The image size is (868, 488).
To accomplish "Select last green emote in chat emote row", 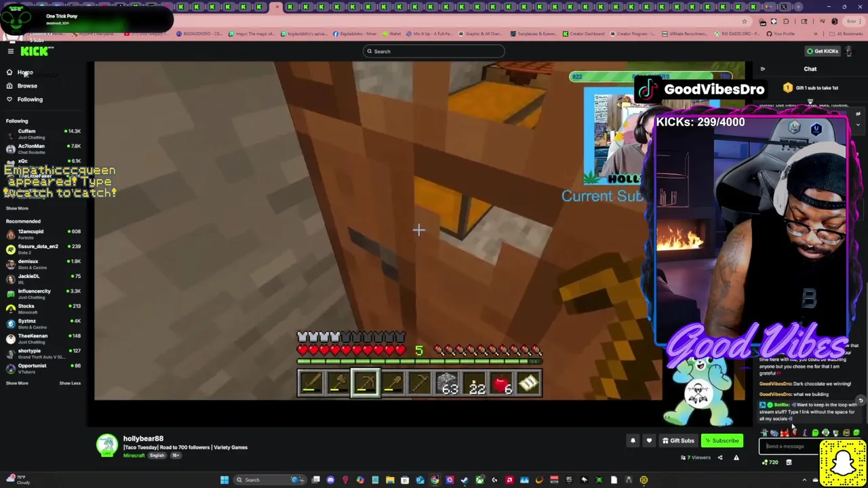I will 856,432.
